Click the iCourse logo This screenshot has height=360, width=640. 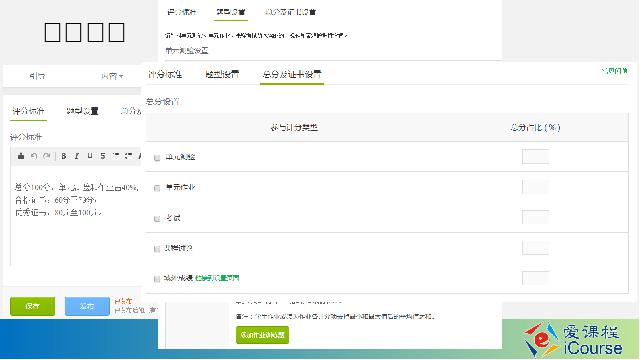click(x=573, y=340)
